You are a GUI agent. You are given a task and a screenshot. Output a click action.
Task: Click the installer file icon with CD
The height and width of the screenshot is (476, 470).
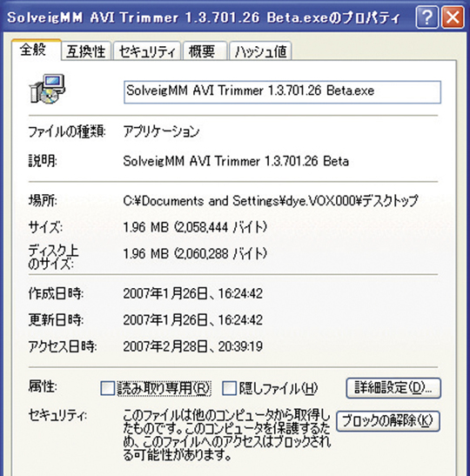[x=47, y=89]
